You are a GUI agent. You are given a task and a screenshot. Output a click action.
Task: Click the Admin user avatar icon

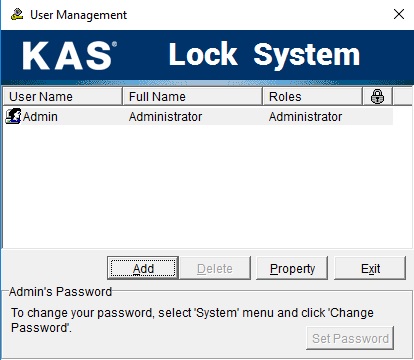(13, 116)
